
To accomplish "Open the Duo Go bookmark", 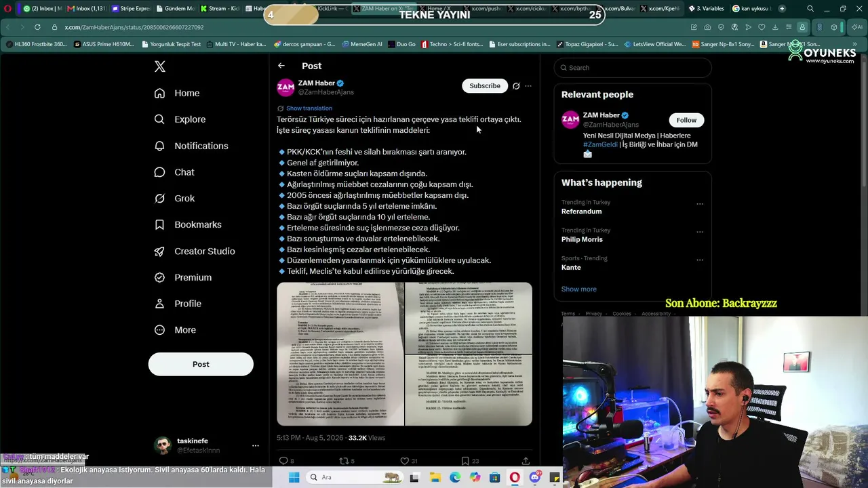I will click(401, 44).
